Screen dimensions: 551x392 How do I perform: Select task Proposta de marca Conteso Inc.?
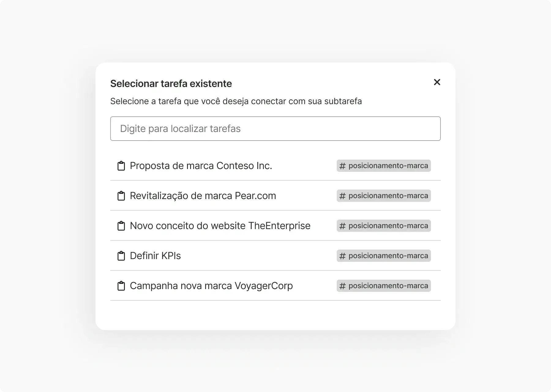(201, 166)
